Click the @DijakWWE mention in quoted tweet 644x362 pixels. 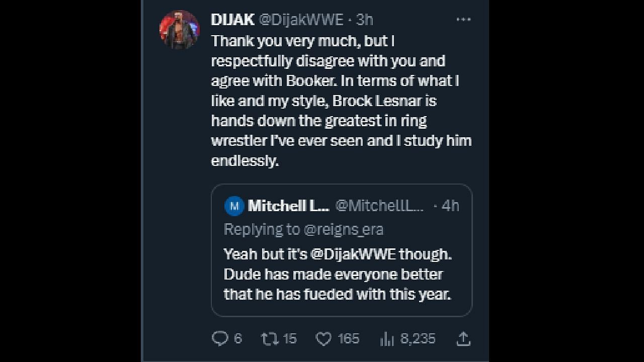click(x=353, y=254)
